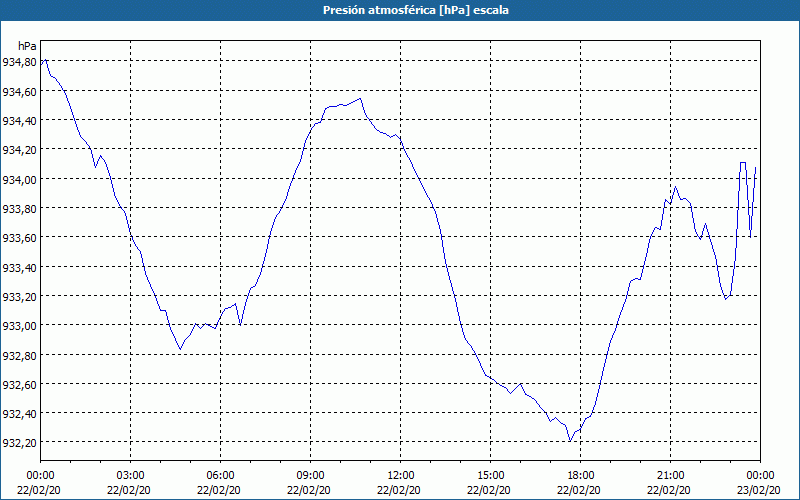
Task: Click the 934,20 y-axis value
Action: point(19,150)
